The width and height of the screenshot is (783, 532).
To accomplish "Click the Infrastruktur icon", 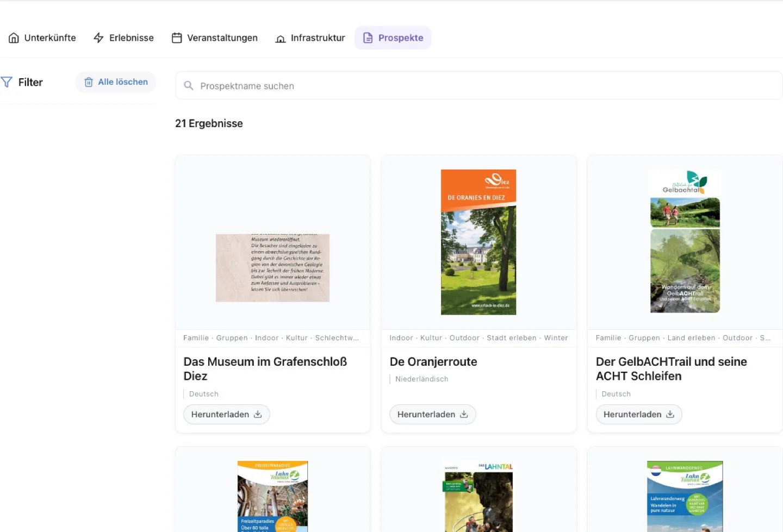I will pyautogui.click(x=281, y=39).
